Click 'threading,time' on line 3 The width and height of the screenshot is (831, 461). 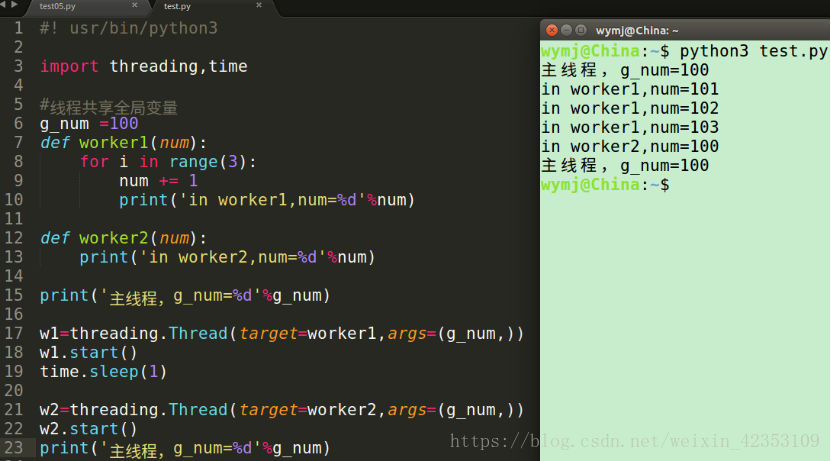179,66
